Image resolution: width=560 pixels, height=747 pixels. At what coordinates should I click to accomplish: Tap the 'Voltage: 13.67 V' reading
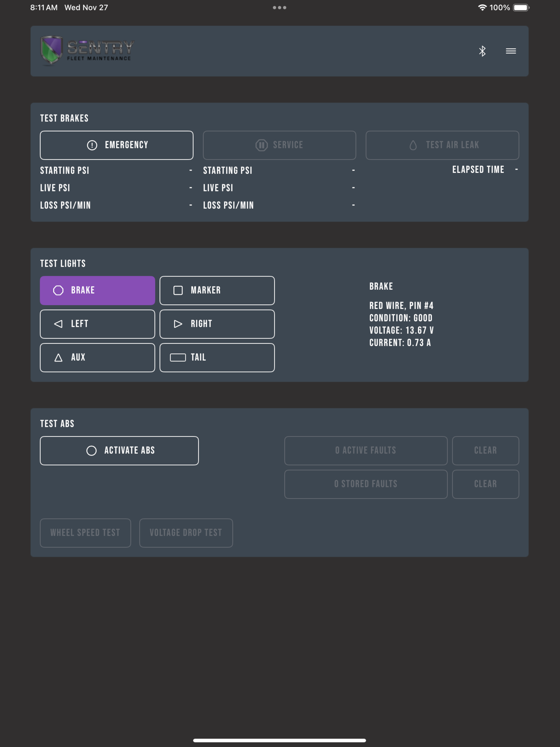coord(402,330)
